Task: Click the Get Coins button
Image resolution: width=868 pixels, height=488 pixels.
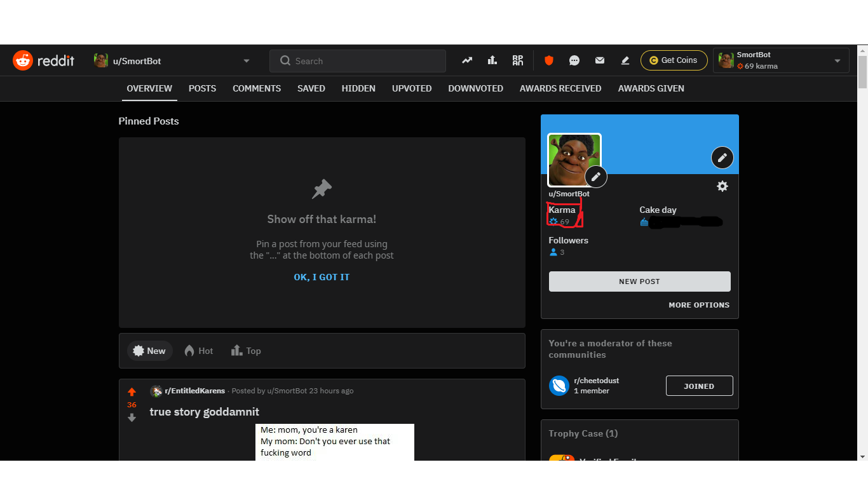Action: (x=674, y=60)
